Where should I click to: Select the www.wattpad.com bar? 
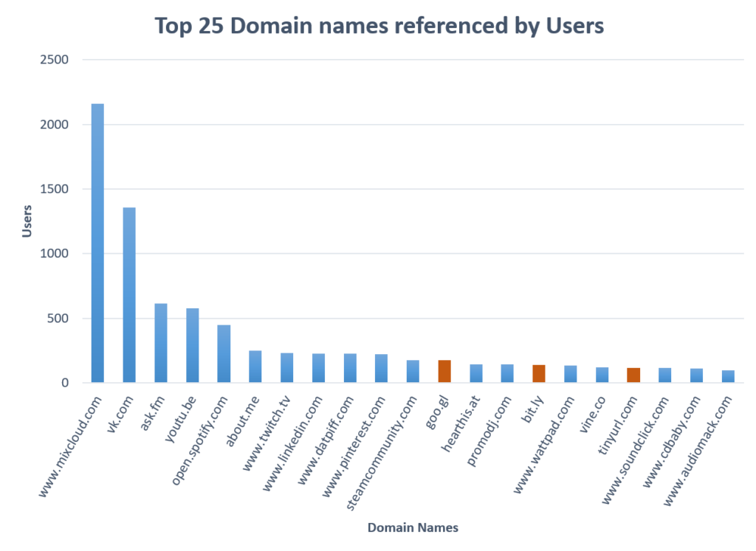pos(571,374)
